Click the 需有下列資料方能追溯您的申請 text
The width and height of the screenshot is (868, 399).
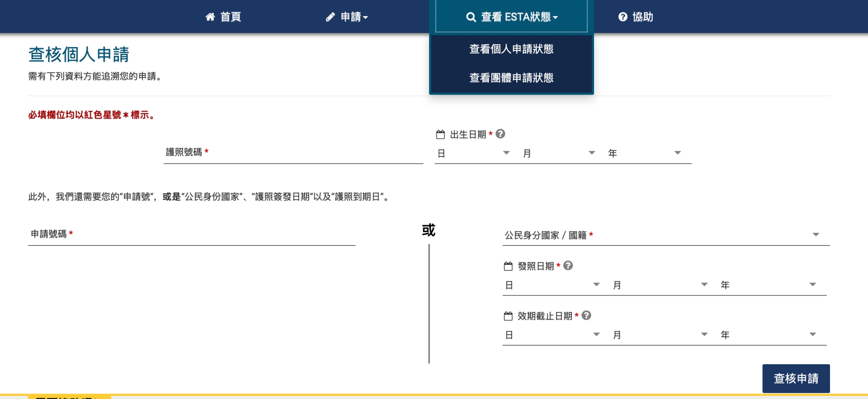click(x=95, y=76)
